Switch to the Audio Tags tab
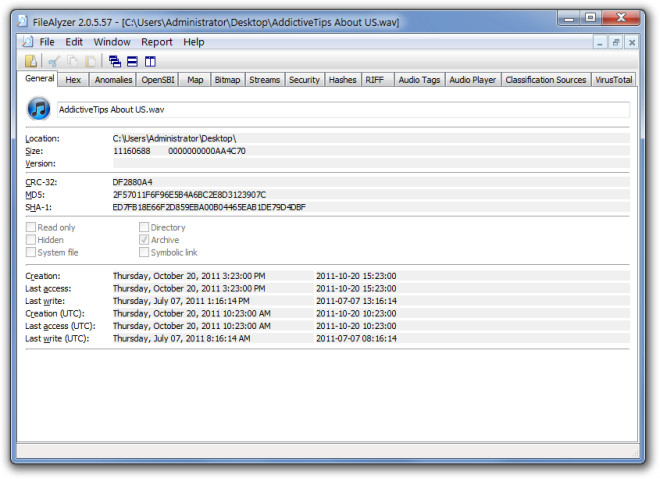 click(419, 80)
